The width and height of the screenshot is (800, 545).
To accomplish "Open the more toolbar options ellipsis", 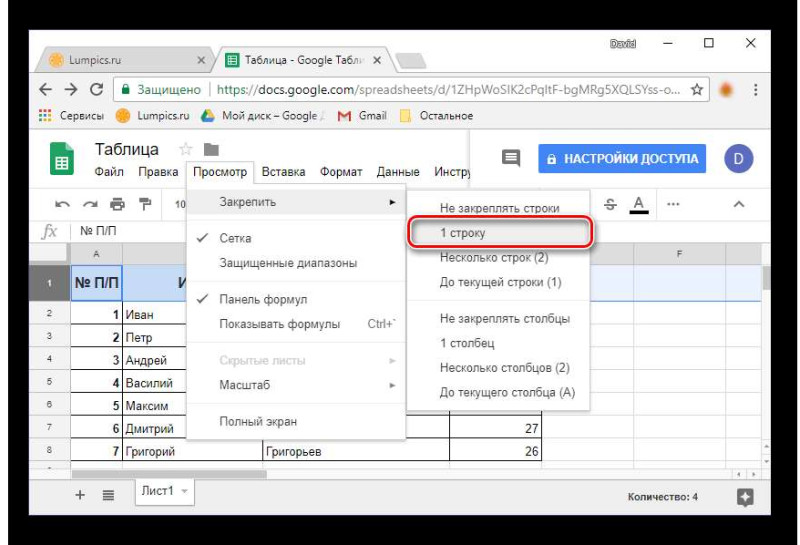I will point(673,204).
